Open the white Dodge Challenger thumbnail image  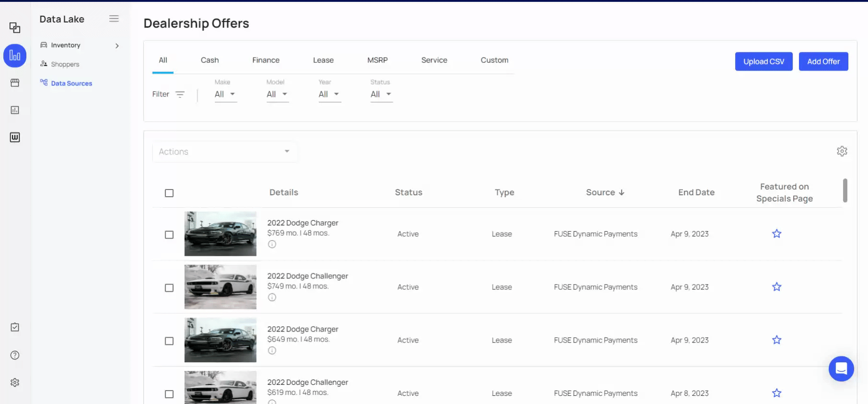220,287
